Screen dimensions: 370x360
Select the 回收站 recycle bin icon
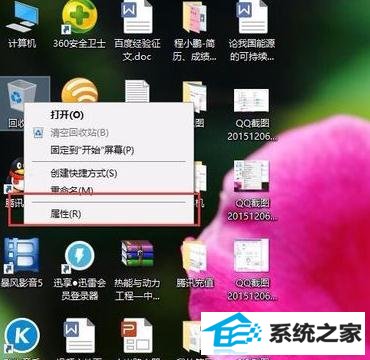tap(22, 97)
